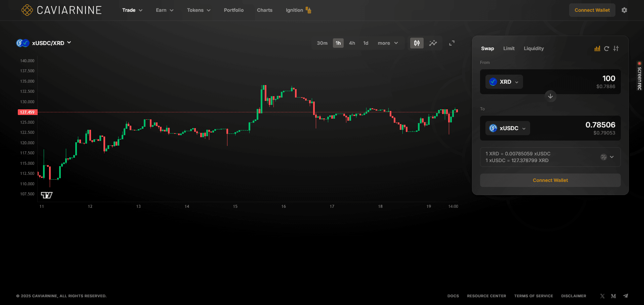Click the $0.7886 value under From amount

coord(606,86)
